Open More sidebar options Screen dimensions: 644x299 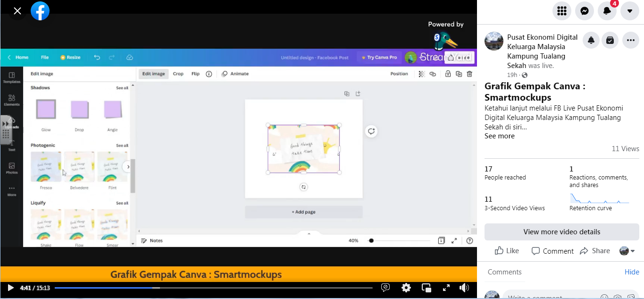coord(12,191)
